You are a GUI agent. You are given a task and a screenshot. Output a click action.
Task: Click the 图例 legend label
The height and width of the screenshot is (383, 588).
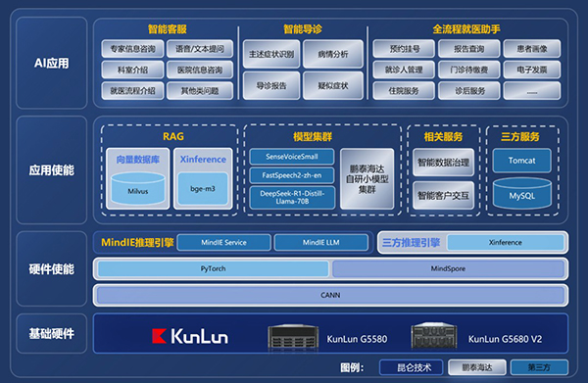[x=352, y=367]
